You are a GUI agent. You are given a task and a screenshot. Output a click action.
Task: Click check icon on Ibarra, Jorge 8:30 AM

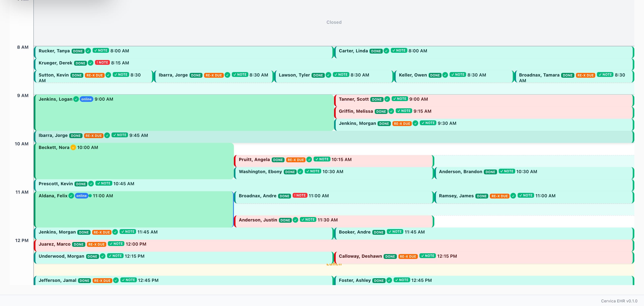227,75
